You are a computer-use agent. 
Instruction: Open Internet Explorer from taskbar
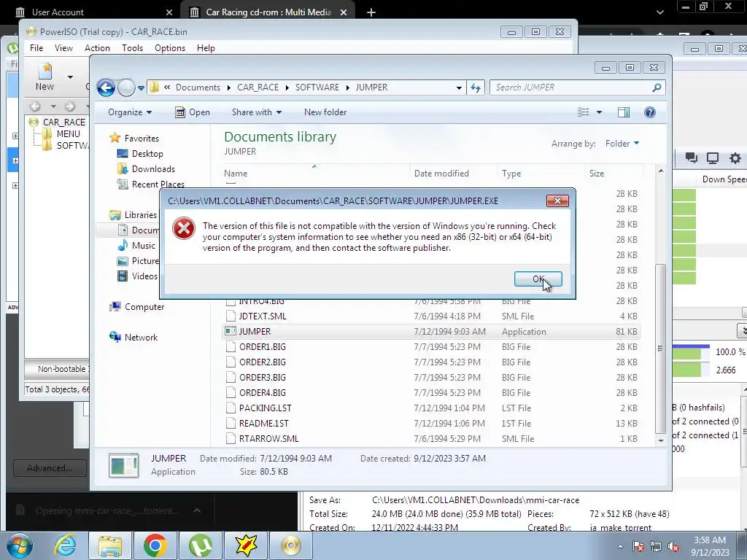(x=65, y=545)
